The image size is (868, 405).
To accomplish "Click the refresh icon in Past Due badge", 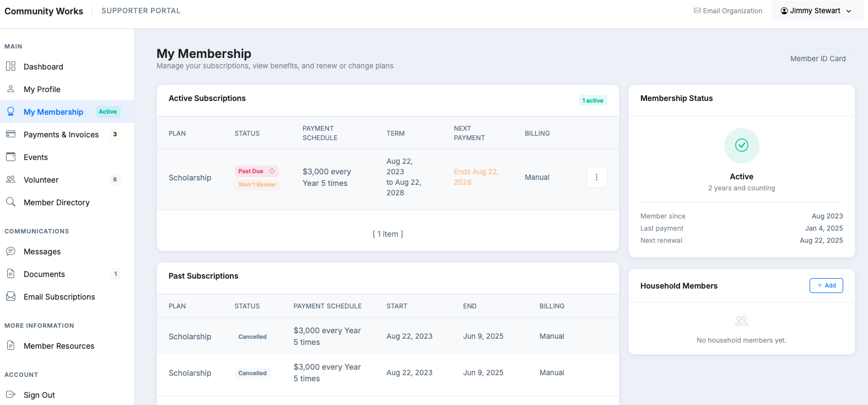I will [272, 171].
